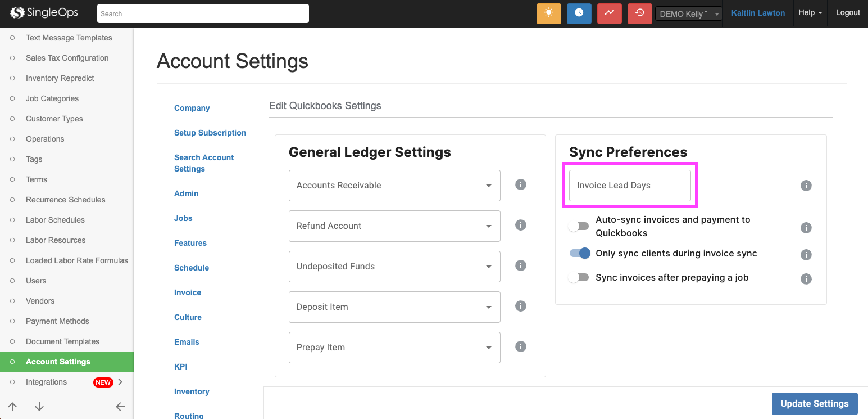Expand the Undeposited Funds dropdown
The image size is (868, 419).
pos(394,267)
